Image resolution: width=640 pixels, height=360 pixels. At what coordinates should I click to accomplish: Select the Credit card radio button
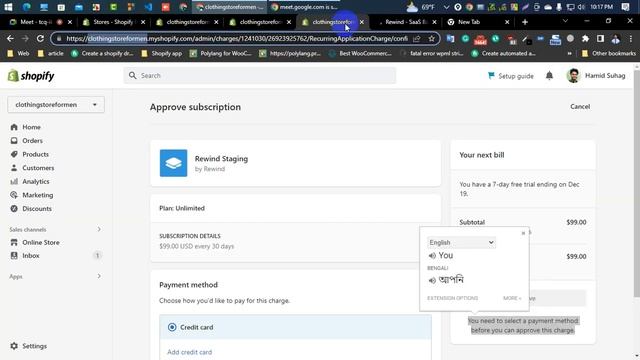pyautogui.click(x=172, y=327)
